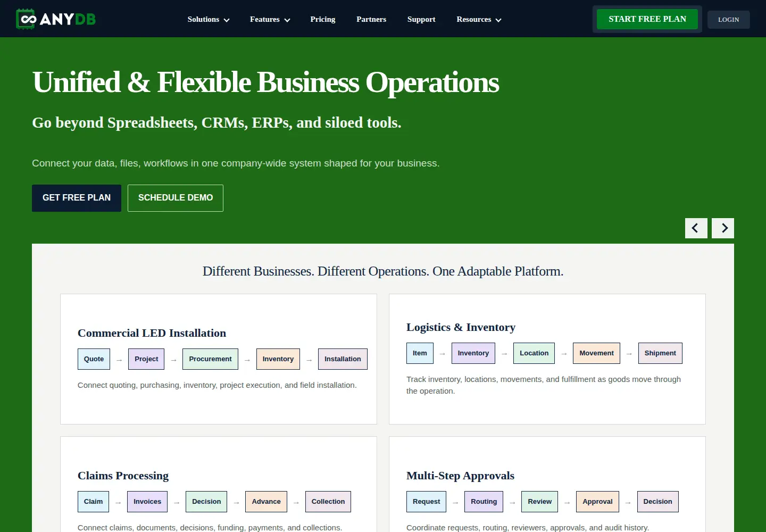Select the Invoices step box
The image size is (766, 532).
(147, 502)
